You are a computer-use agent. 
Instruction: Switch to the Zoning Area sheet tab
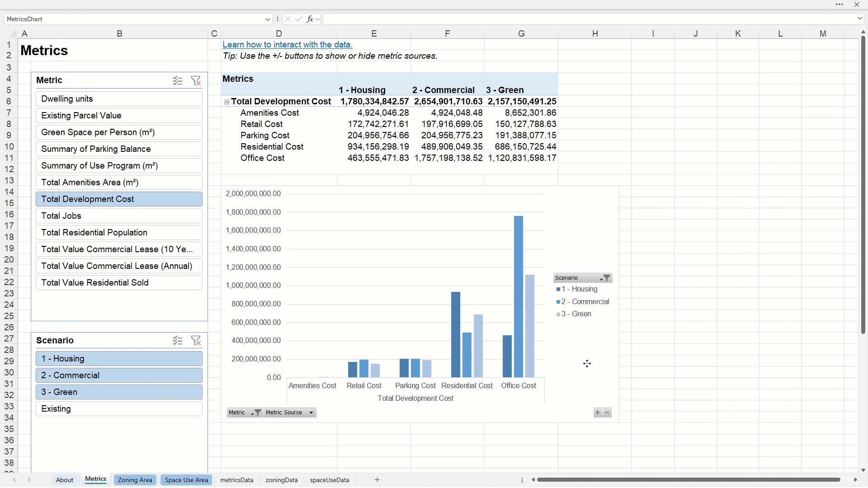(x=135, y=480)
